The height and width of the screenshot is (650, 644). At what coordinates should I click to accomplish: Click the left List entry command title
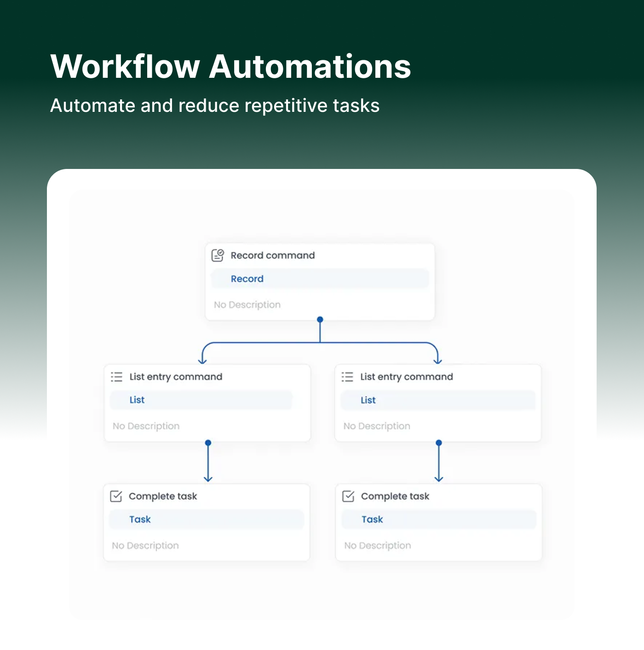tap(176, 377)
